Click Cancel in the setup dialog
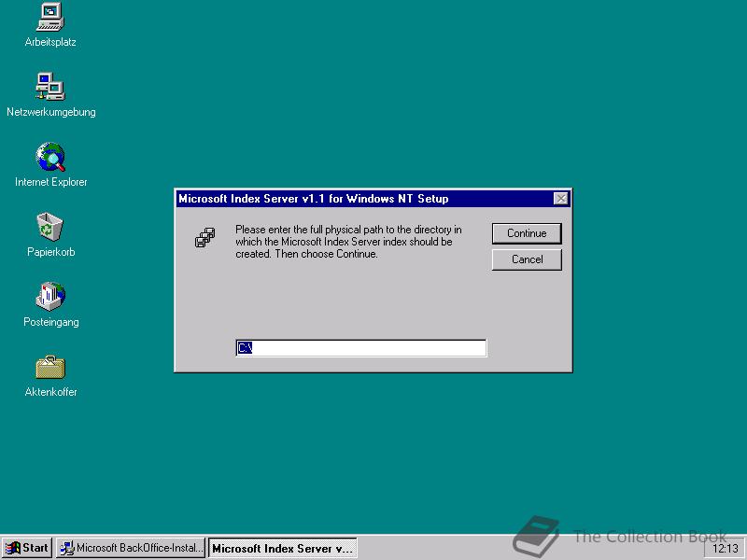747x560 pixels. click(527, 259)
